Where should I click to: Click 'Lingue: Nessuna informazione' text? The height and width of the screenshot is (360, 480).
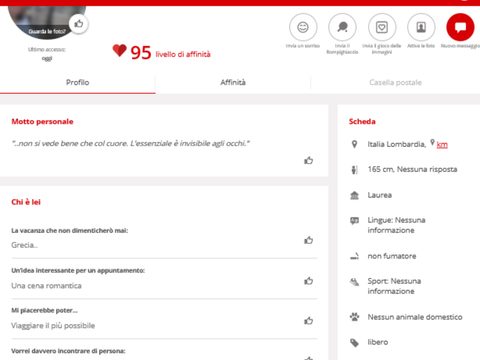click(396, 225)
